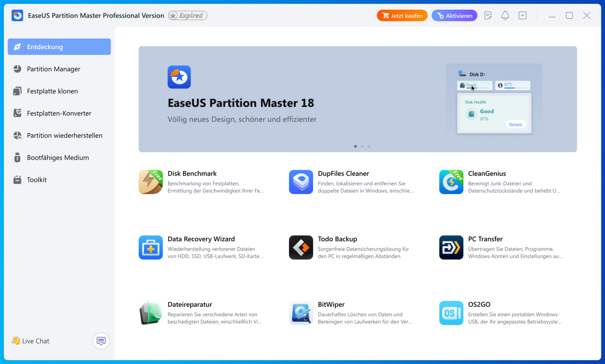Click the EaseUS Partition Master 18 banner heading

point(241,103)
